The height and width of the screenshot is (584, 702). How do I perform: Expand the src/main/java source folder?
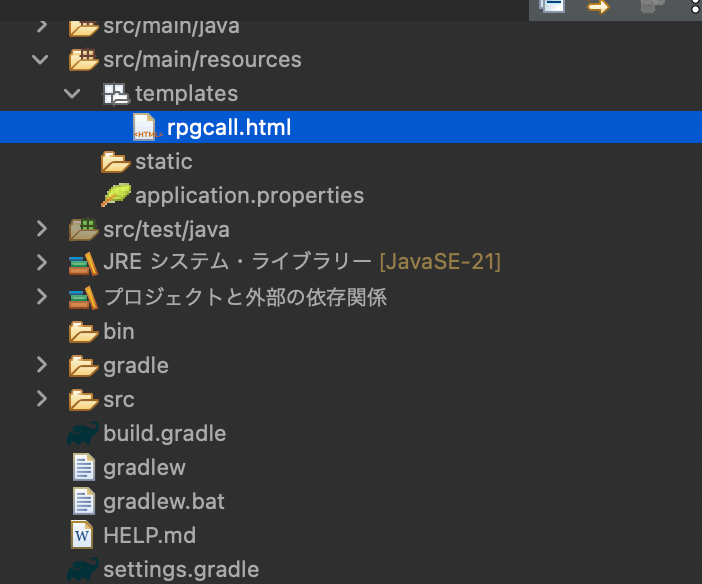tap(42, 26)
